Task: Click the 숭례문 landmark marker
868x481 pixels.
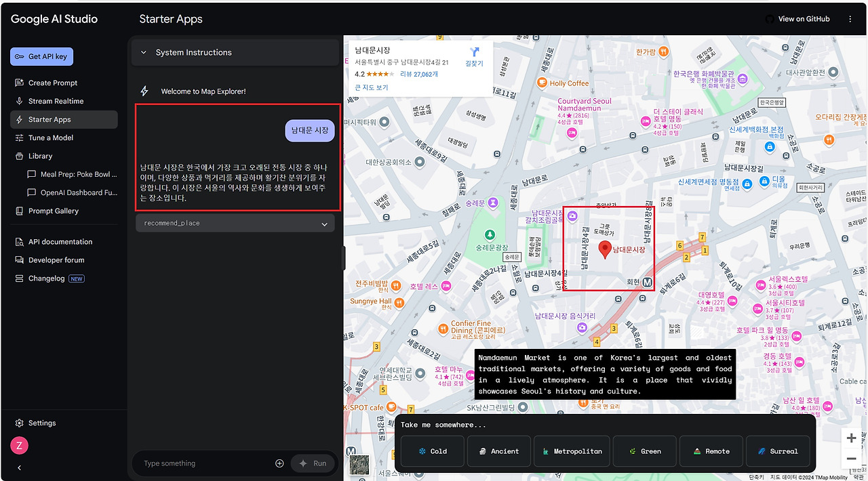Action: 493,203
